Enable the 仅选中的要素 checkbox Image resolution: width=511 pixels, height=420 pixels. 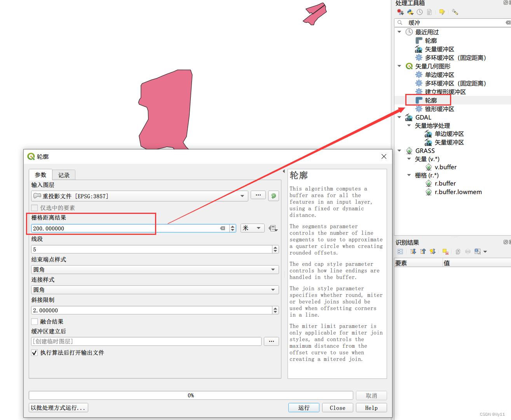pyautogui.click(x=34, y=208)
